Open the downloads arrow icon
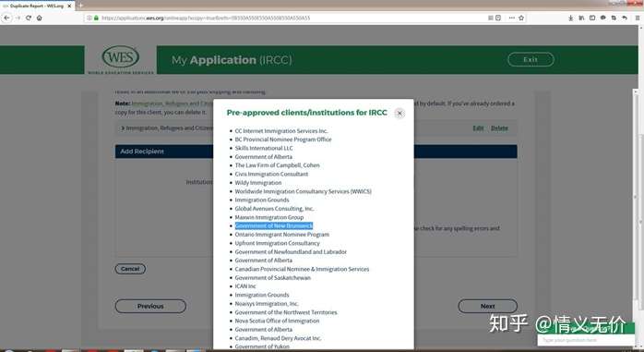The height and width of the screenshot is (352, 644). tap(570, 18)
